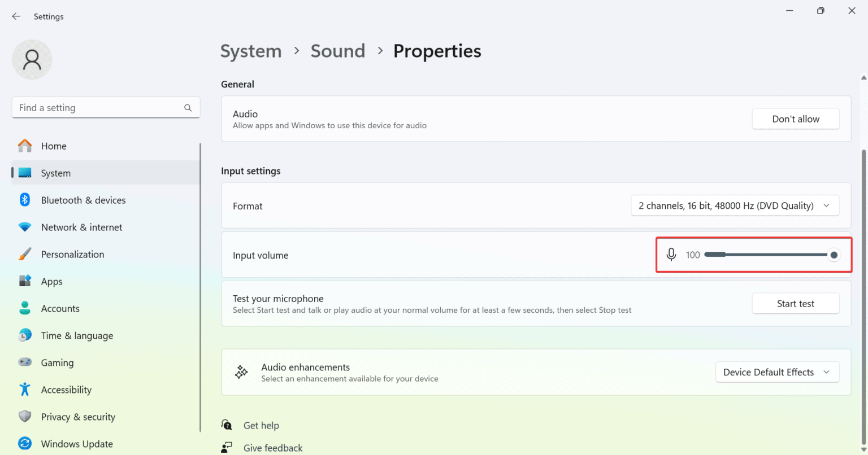Open the Format dropdown
The image size is (868, 455).
(x=735, y=205)
